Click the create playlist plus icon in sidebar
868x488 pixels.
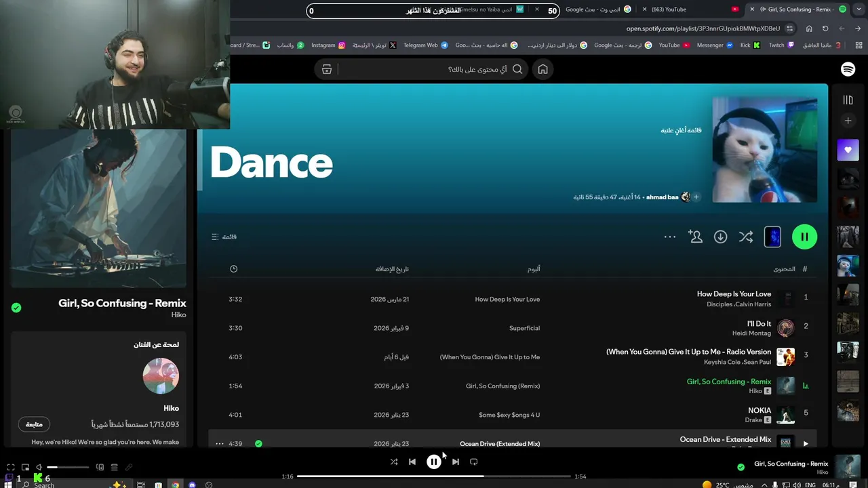848,121
